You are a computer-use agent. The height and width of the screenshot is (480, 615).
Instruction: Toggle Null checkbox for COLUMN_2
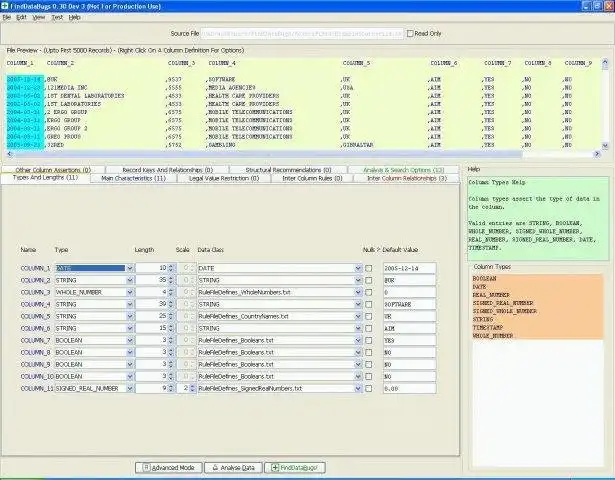point(369,280)
